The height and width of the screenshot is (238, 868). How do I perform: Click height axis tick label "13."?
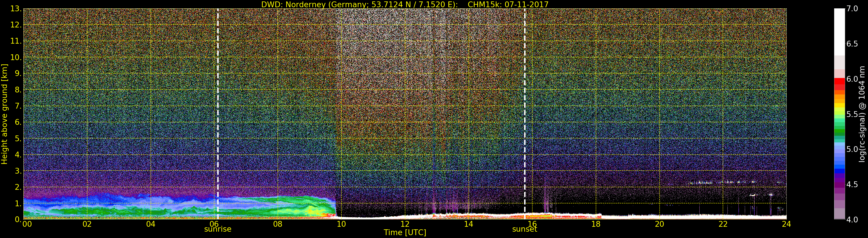(16, 8)
